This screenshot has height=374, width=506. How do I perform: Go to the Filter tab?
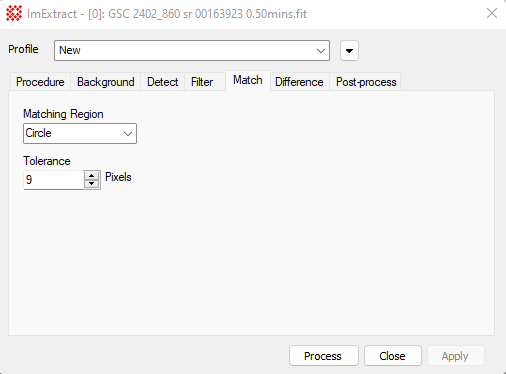coord(202,82)
